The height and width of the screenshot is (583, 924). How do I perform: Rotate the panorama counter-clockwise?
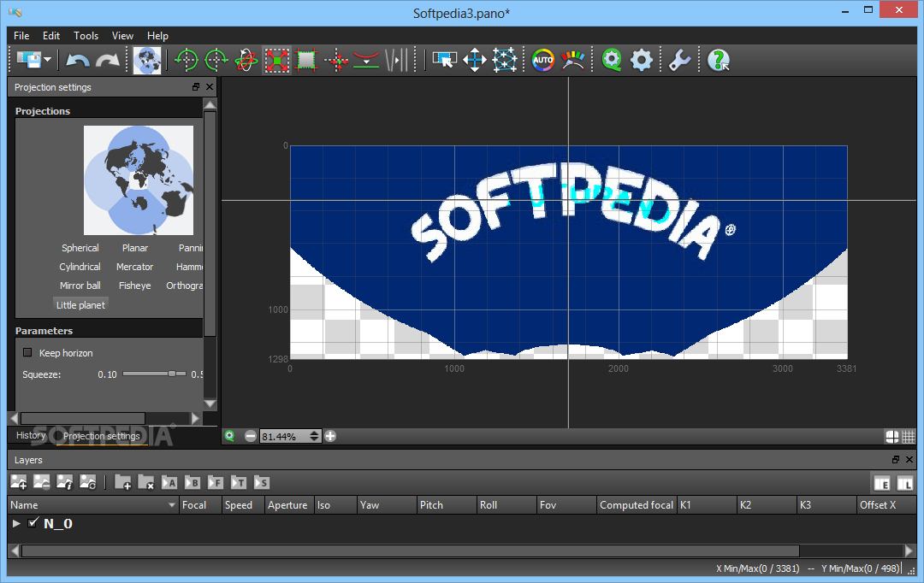(187, 60)
